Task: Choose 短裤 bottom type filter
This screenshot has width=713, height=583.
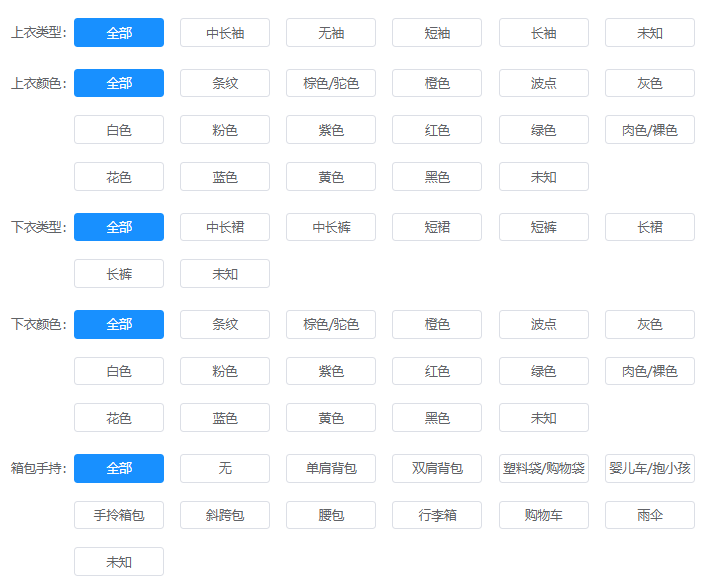Action: [x=544, y=227]
